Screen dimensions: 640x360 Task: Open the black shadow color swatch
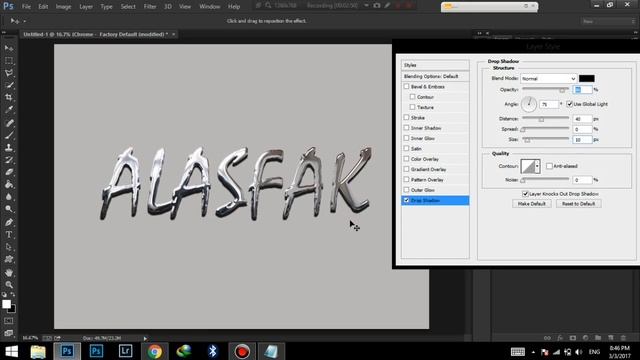click(x=587, y=78)
